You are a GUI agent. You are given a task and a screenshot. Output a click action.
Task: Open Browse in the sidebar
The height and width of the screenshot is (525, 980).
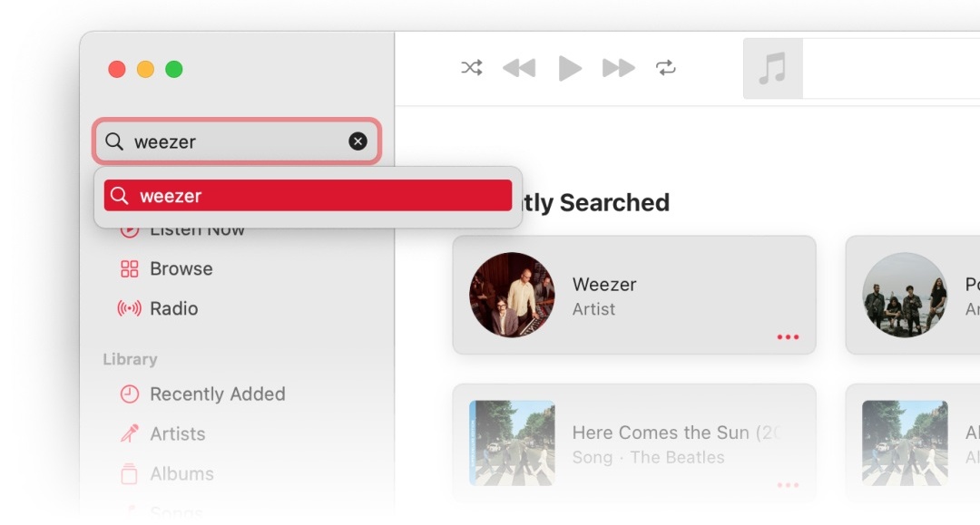click(x=181, y=269)
